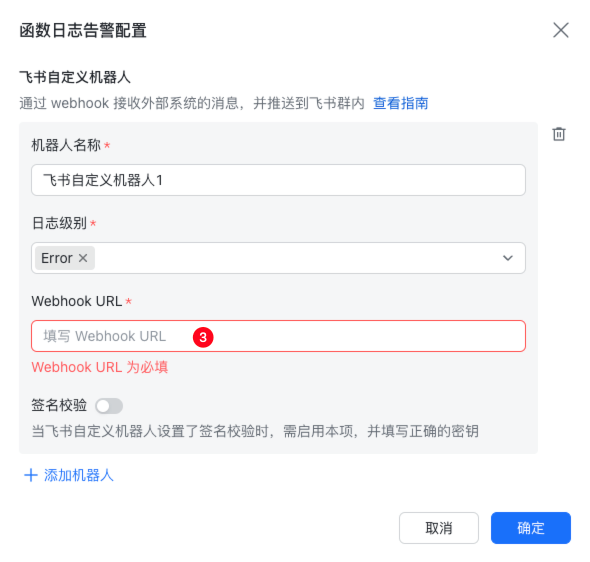Close the 函数日志告警配置 dialog with the X
Viewport: 590px width, 562px height.
561,30
